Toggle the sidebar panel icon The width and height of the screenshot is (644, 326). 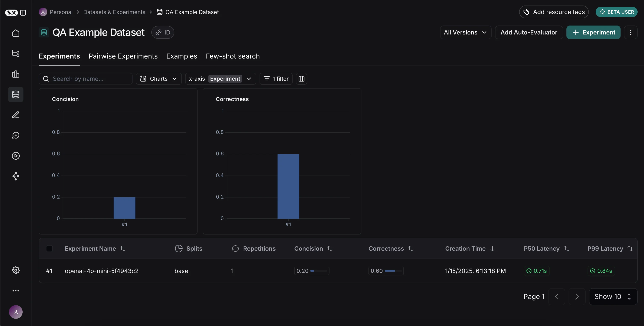click(x=23, y=13)
